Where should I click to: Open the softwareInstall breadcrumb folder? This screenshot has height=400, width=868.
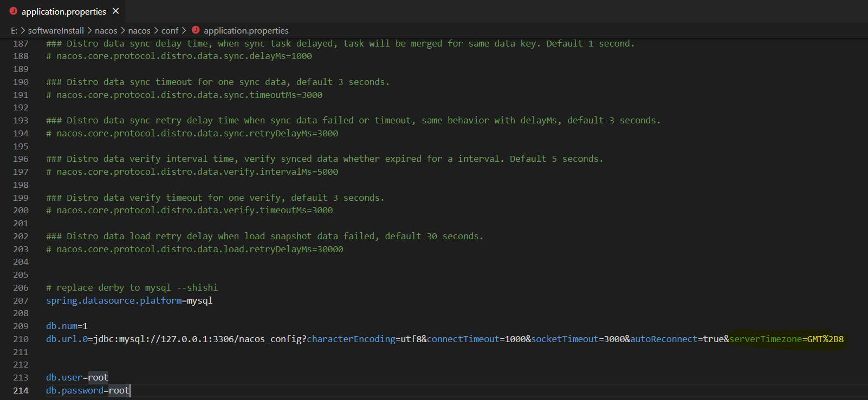coord(56,31)
